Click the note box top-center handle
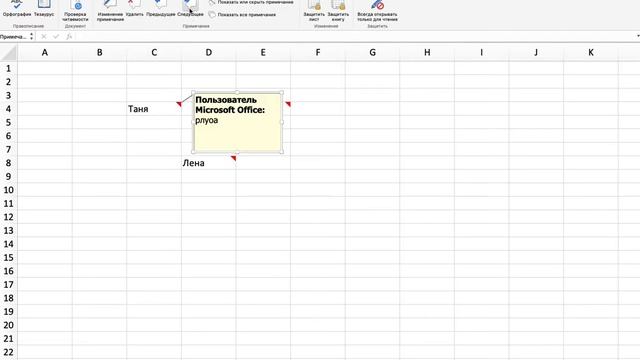The image size is (640, 360). click(237, 93)
